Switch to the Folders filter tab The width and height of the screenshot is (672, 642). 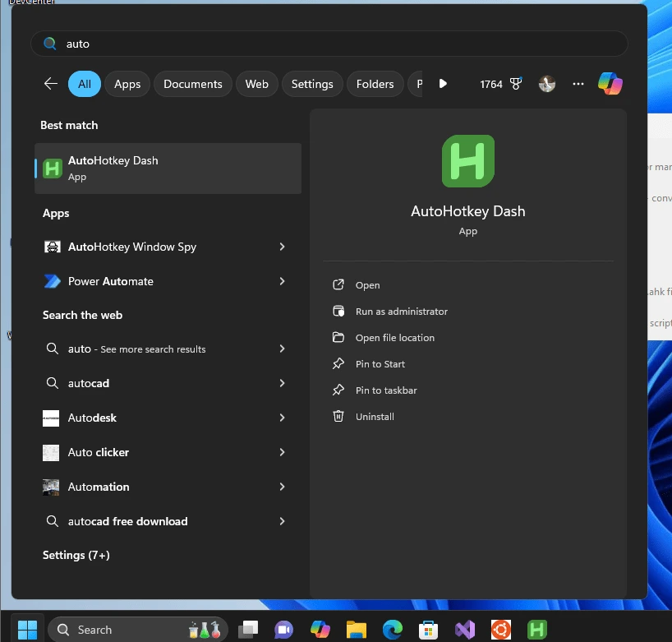(x=375, y=84)
